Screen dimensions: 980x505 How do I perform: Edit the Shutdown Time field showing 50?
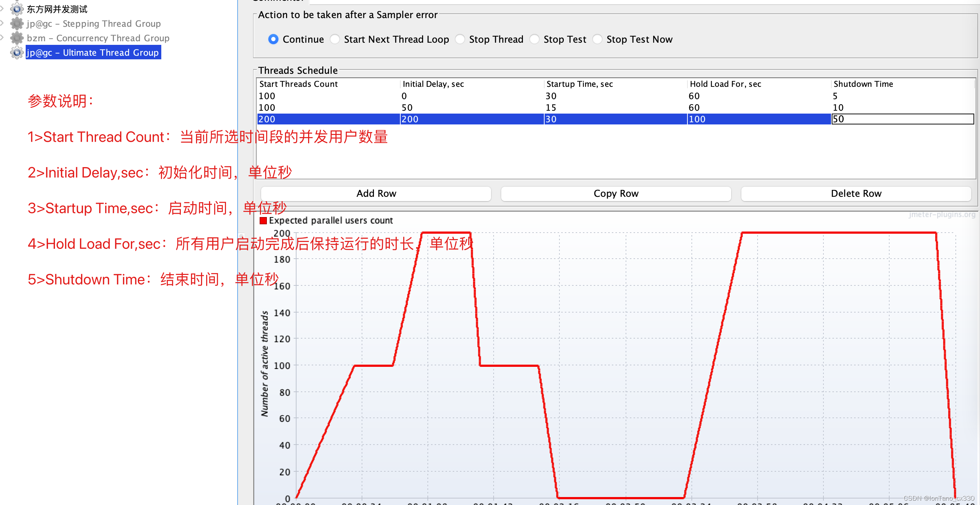pyautogui.click(x=902, y=119)
